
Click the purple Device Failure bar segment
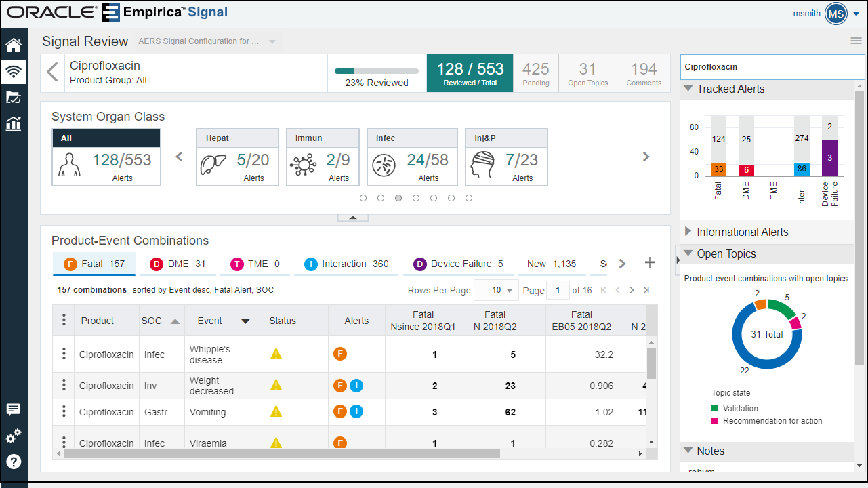pos(829,159)
